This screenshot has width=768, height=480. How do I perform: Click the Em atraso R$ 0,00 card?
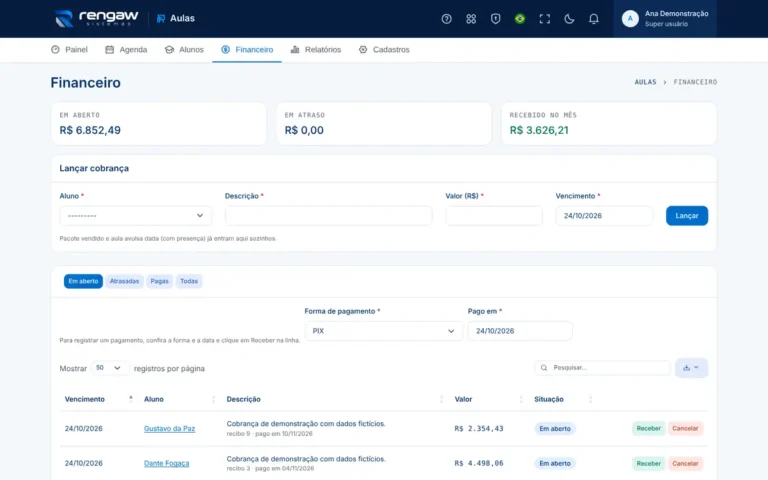pyautogui.click(x=384, y=123)
